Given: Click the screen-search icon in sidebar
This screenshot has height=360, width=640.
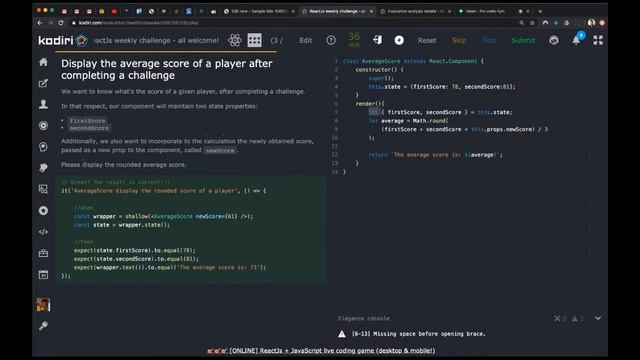Looking at the screenshot, I should pos(43,189).
